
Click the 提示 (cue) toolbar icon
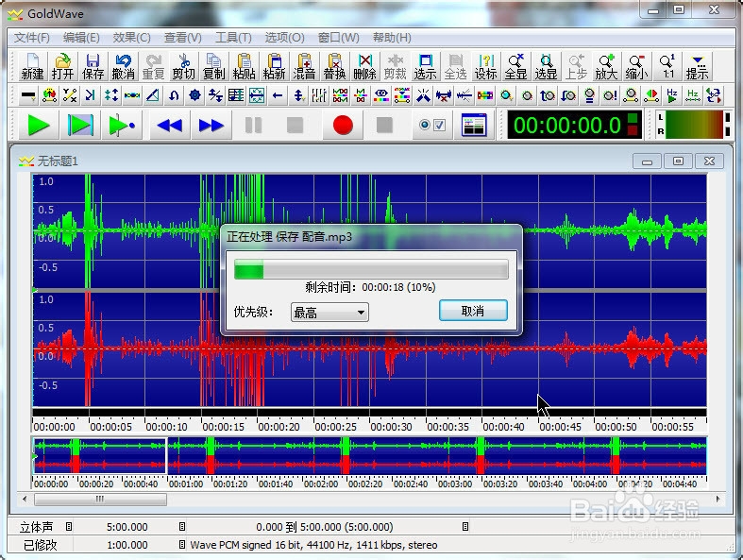point(697,66)
